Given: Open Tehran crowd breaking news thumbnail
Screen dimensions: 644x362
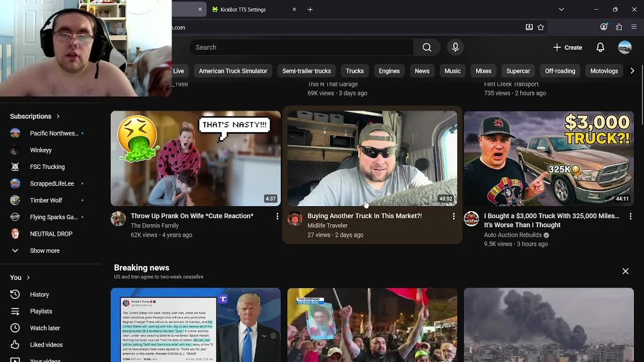Looking at the screenshot, I should 372,325.
